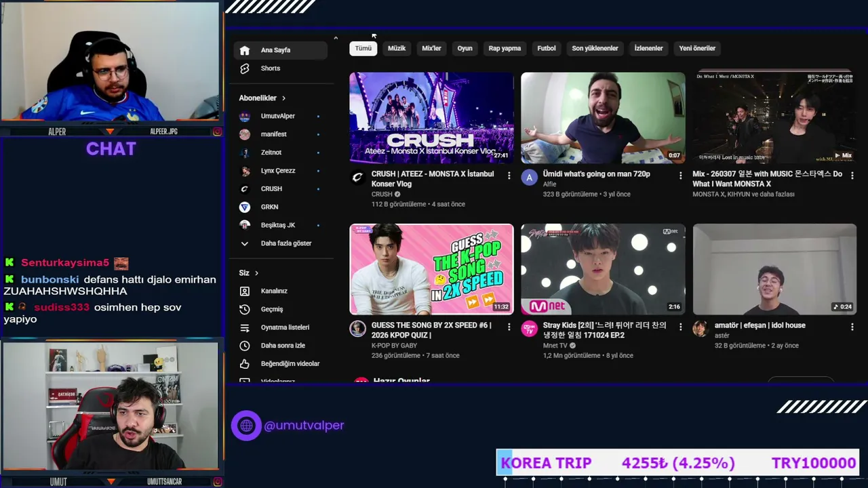This screenshot has height=488, width=868.
Task: Click the Kanalınız icon
Action: [x=245, y=291]
